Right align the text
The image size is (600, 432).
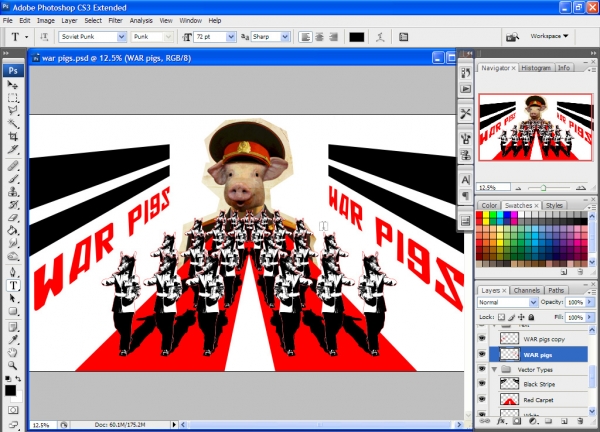pyautogui.click(x=334, y=37)
